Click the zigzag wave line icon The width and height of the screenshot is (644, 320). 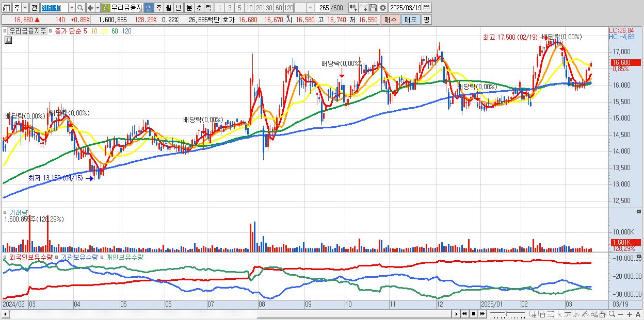[x=577, y=314]
